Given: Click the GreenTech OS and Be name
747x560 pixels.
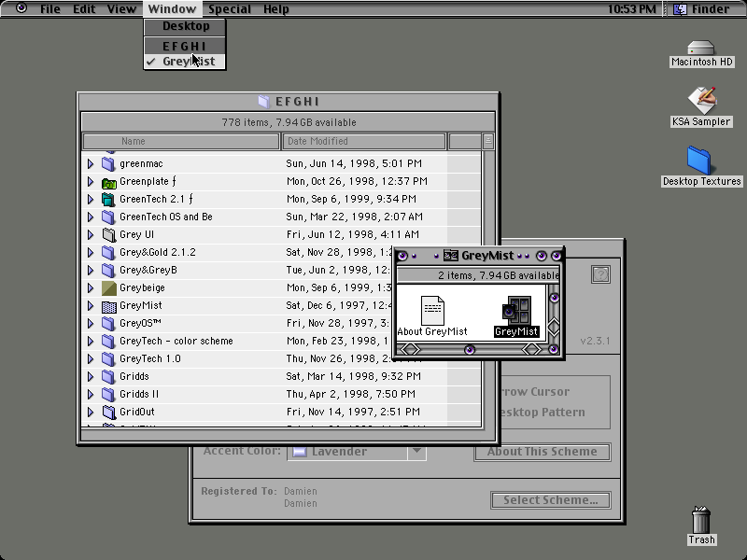Looking at the screenshot, I should 166,217.
